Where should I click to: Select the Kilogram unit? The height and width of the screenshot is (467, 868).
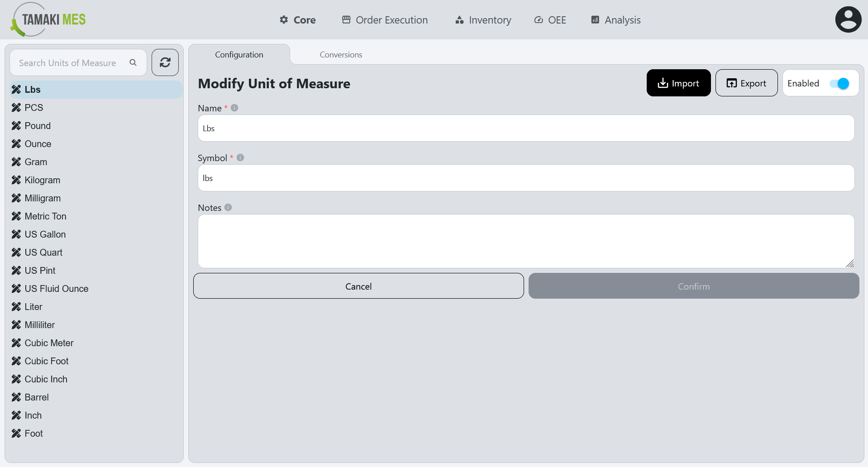[x=42, y=180]
